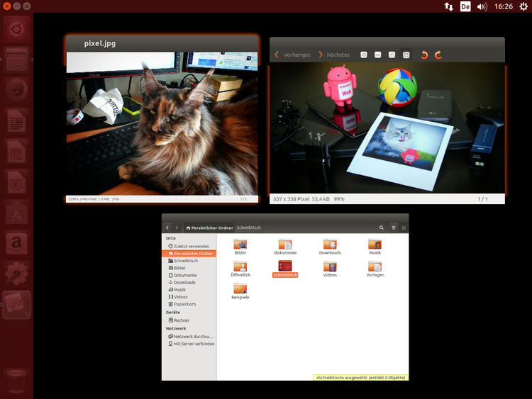This screenshot has width=532, height=399.
Task: Open the Videos folder icon
Action: (330, 269)
